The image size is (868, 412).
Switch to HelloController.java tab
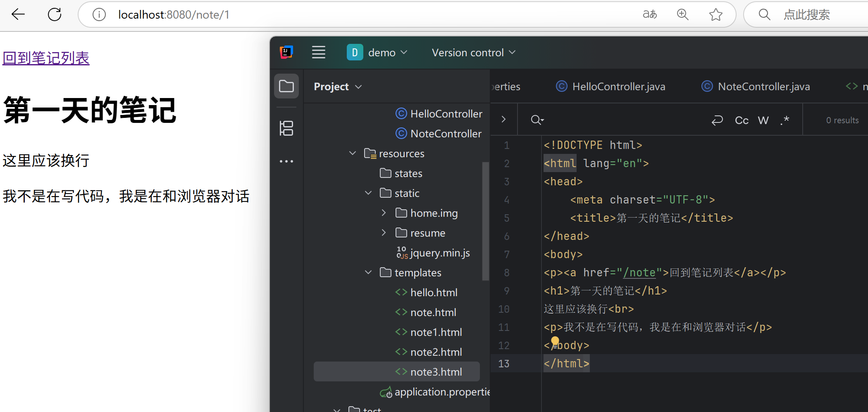tap(610, 86)
